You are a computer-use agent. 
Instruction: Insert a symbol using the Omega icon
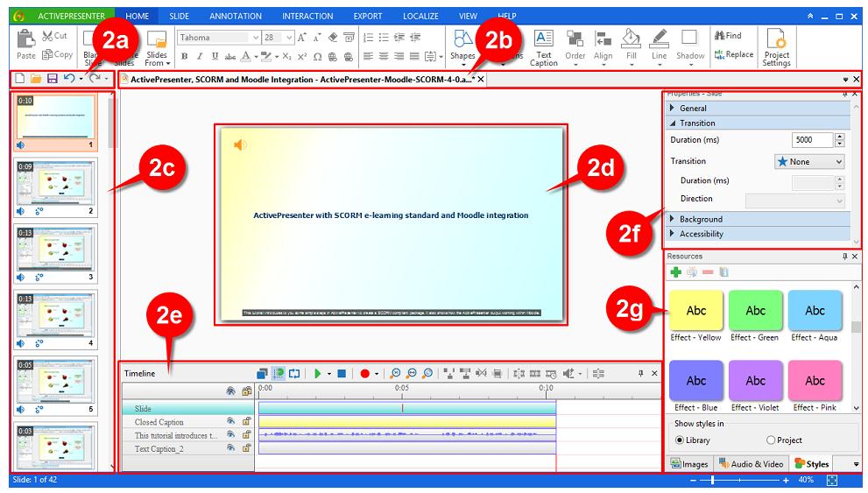tap(317, 56)
